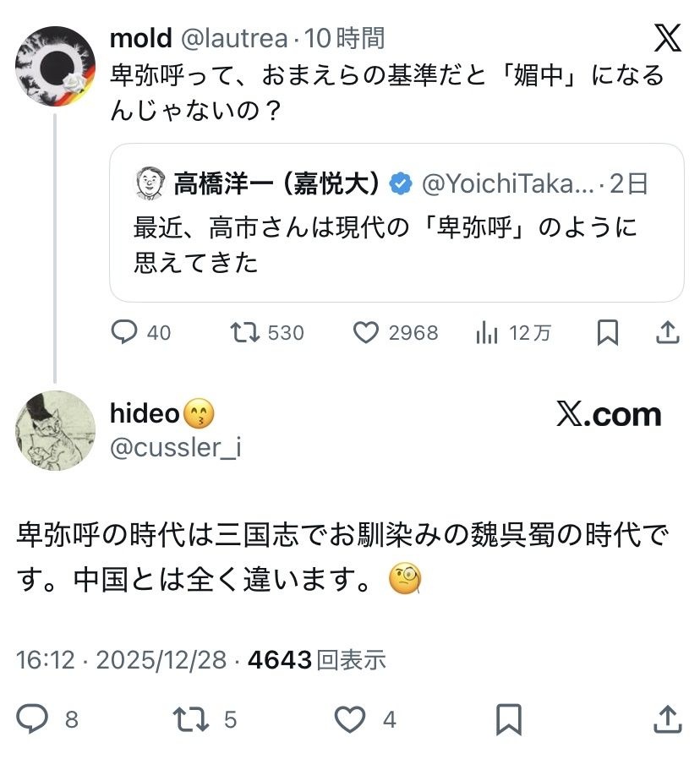Bookmark hideo's post
The width and height of the screenshot is (700, 759).
point(508,719)
